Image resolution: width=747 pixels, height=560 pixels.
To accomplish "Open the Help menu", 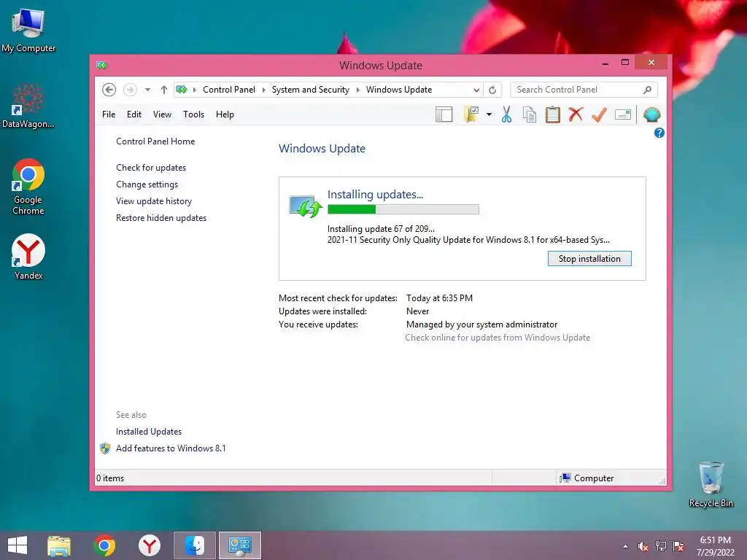I will [225, 114].
